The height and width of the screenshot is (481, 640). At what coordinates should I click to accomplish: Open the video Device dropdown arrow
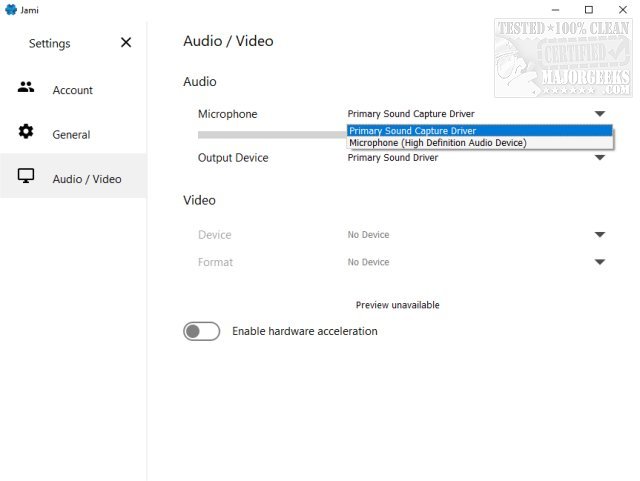(x=600, y=234)
